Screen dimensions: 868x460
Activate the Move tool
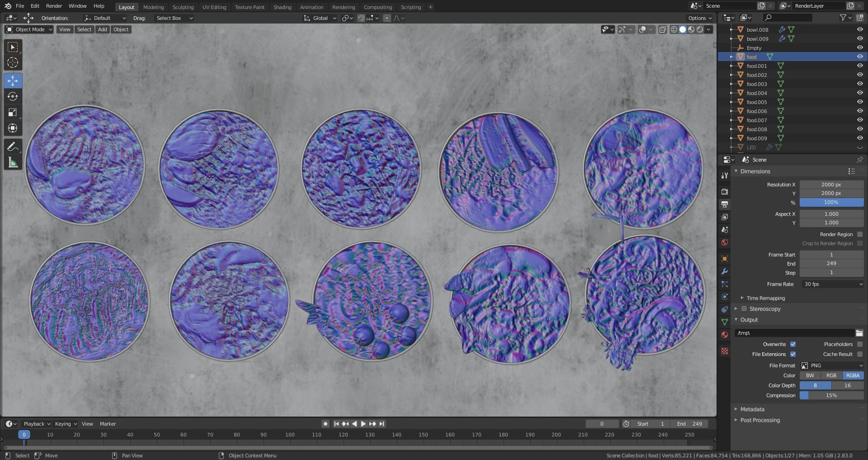click(13, 81)
